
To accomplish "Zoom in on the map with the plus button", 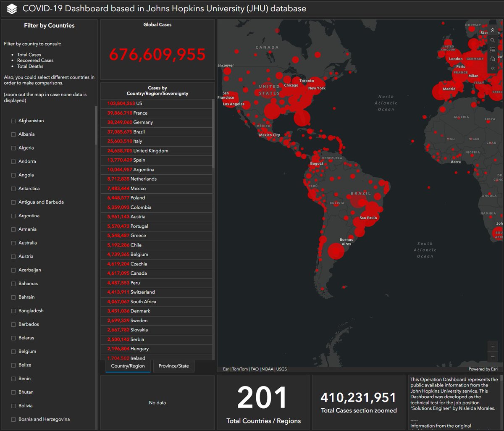I will coord(493,346).
